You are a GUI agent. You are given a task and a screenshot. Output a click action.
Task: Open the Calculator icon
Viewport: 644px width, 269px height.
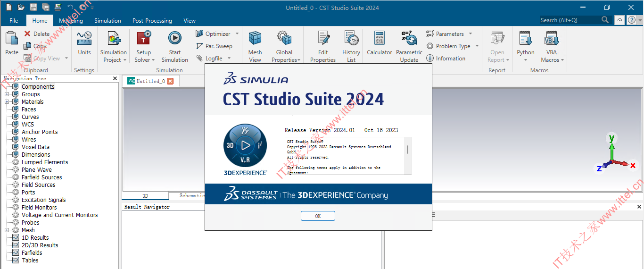(380, 39)
